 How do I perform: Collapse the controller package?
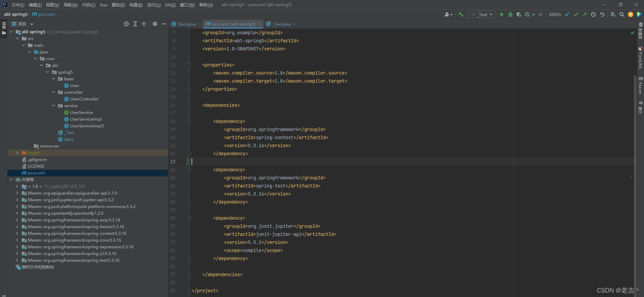coord(53,92)
